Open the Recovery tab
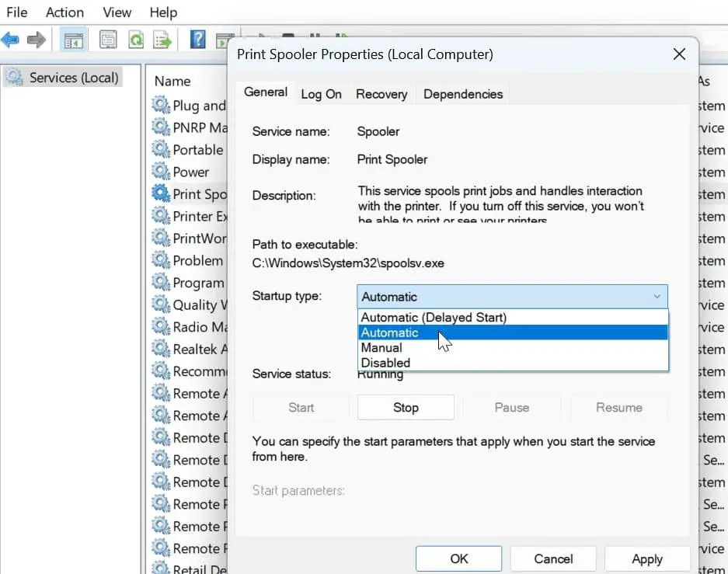The height and width of the screenshot is (574, 728). [381, 94]
